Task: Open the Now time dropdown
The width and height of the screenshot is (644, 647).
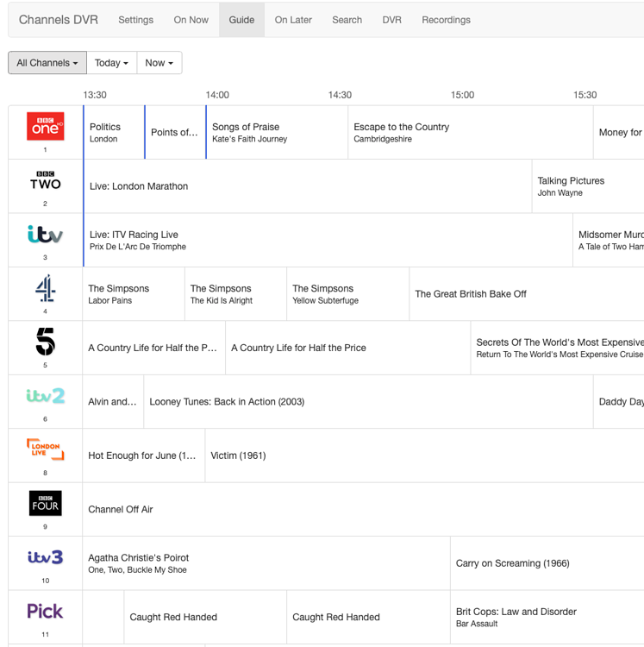Action: pos(159,63)
